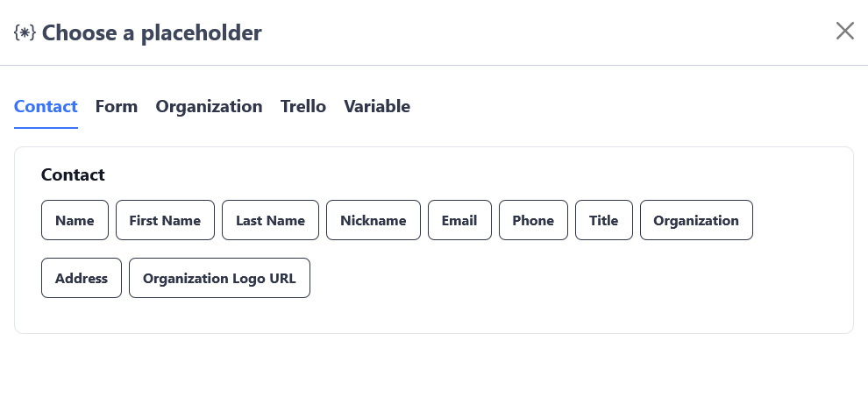Select the Email placeholder
The height and width of the screenshot is (412, 868).
click(x=459, y=220)
